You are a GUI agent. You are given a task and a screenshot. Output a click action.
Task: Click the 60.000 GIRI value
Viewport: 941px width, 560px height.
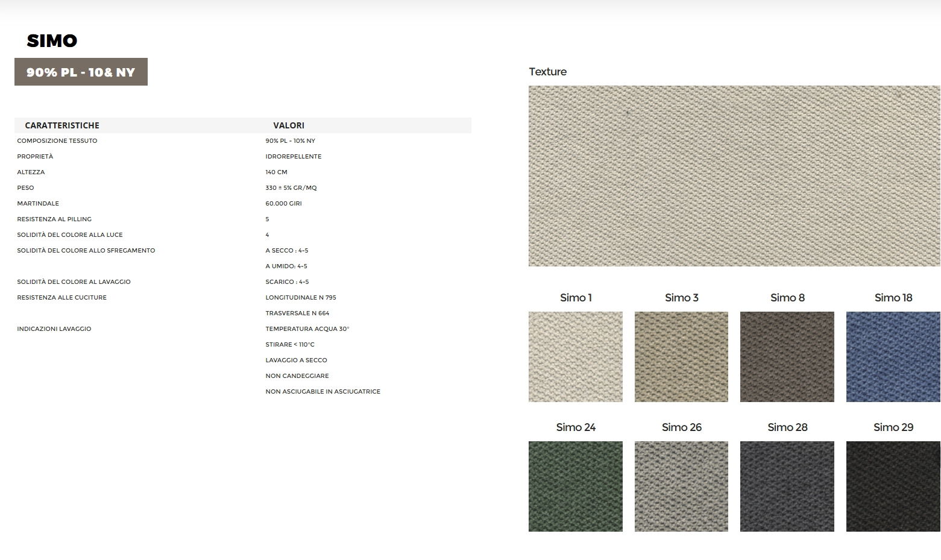284,203
